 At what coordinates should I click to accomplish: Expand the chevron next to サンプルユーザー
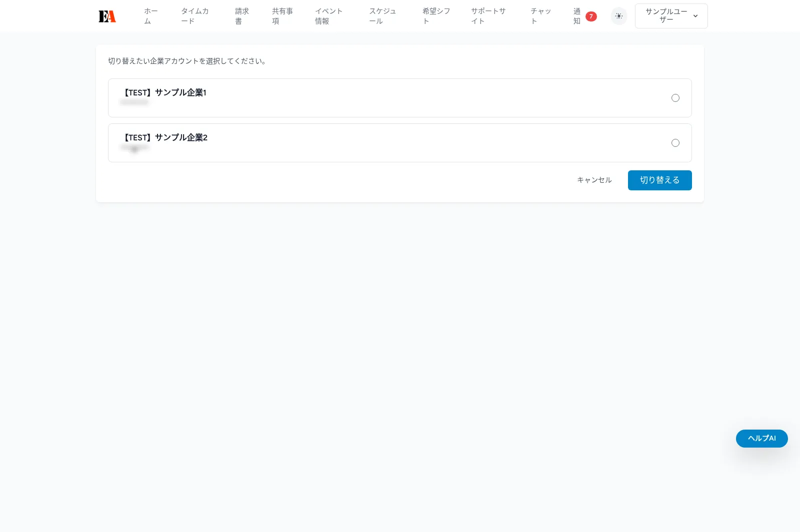(x=695, y=15)
